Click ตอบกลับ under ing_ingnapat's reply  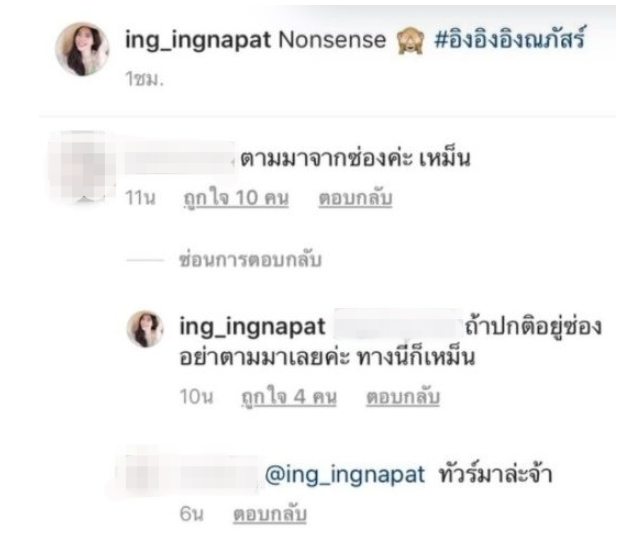pos(403,397)
